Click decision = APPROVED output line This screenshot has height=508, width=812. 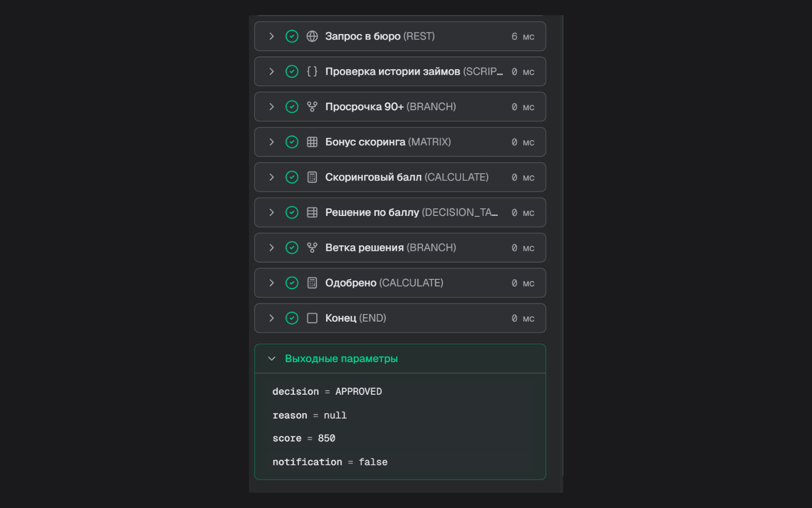[327, 392]
